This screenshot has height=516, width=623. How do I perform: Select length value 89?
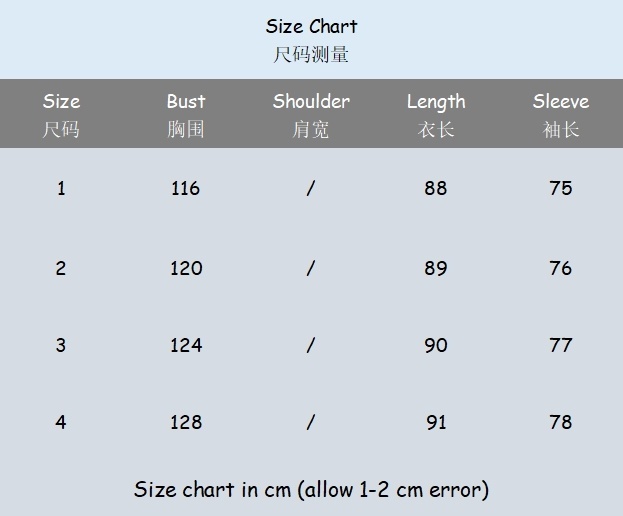[436, 268]
